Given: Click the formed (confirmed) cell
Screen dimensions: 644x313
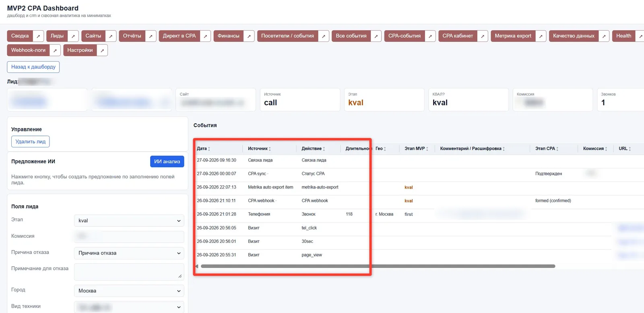Looking at the screenshot, I should [x=553, y=201].
